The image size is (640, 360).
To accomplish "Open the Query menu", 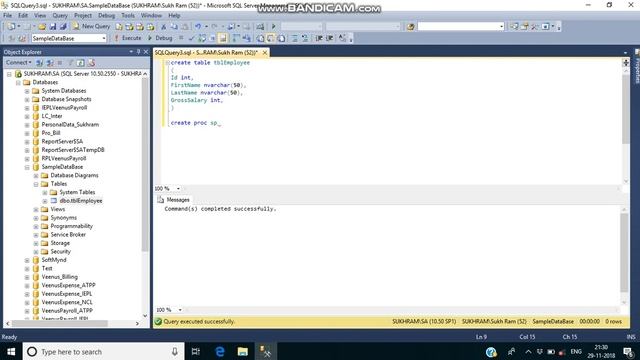I will tap(60, 15).
